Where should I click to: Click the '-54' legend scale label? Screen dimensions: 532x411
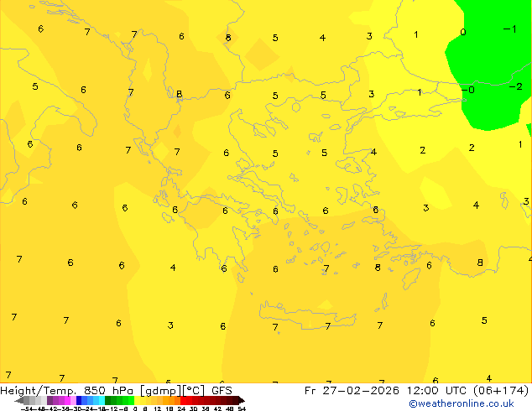click(27, 409)
